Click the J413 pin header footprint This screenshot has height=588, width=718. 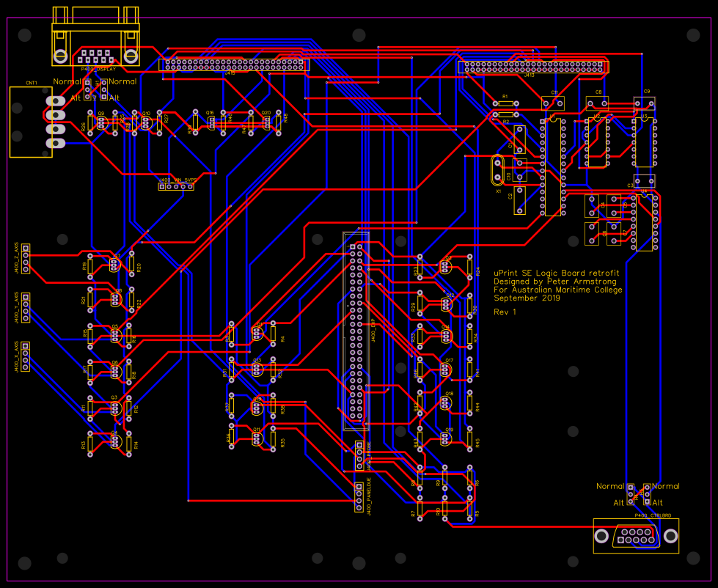point(533,67)
